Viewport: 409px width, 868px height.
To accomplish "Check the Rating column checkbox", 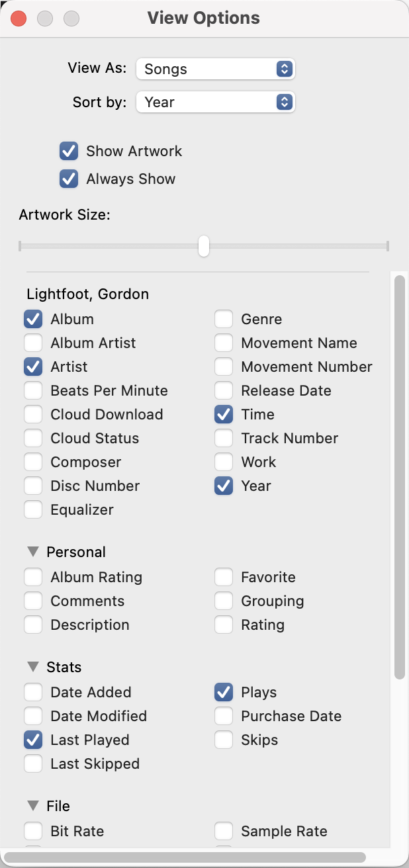I will [224, 625].
